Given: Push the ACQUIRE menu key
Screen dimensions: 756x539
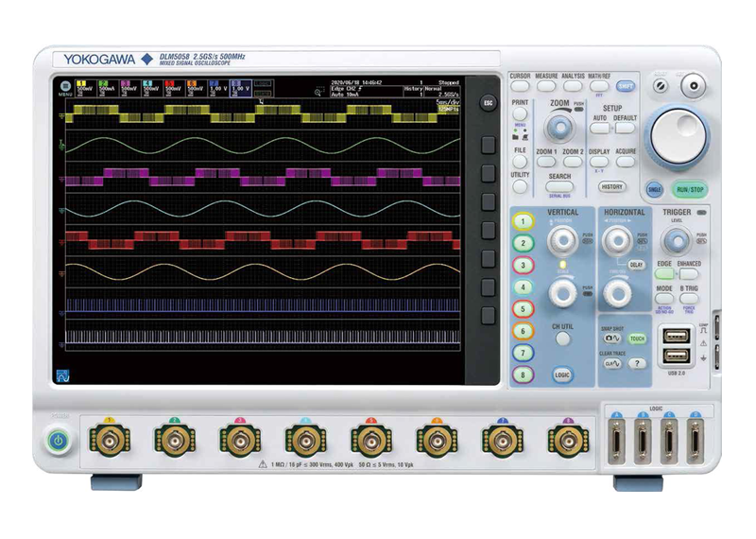Looking at the screenshot, I should 626,162.
